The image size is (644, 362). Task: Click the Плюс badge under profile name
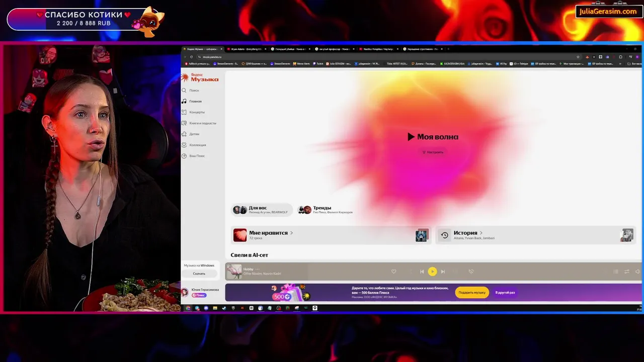pos(199,295)
